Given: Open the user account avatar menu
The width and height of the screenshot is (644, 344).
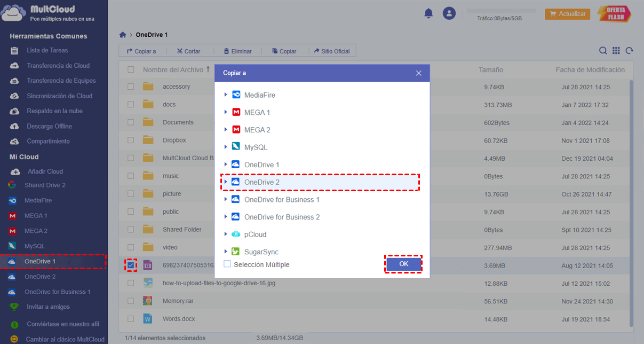Looking at the screenshot, I should click(x=450, y=13).
